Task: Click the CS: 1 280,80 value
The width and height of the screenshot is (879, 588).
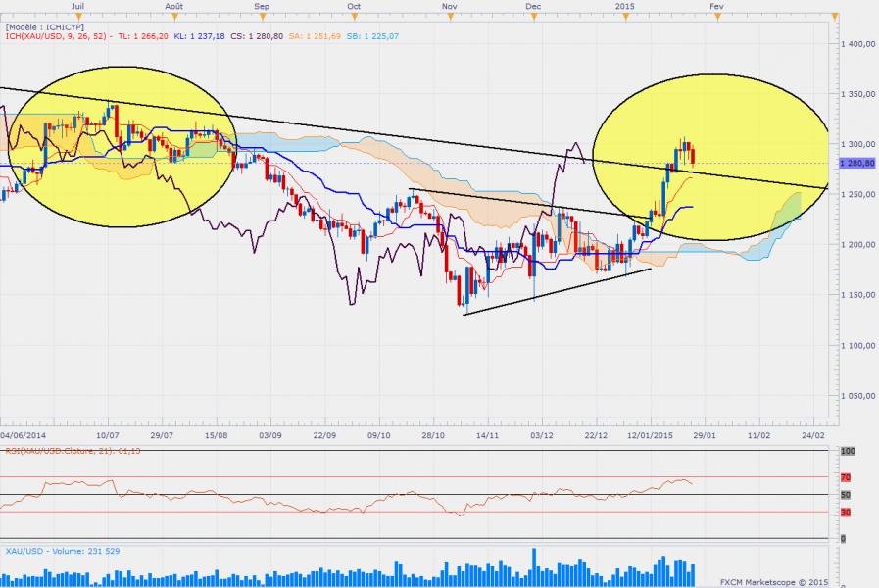Action: pos(257,36)
